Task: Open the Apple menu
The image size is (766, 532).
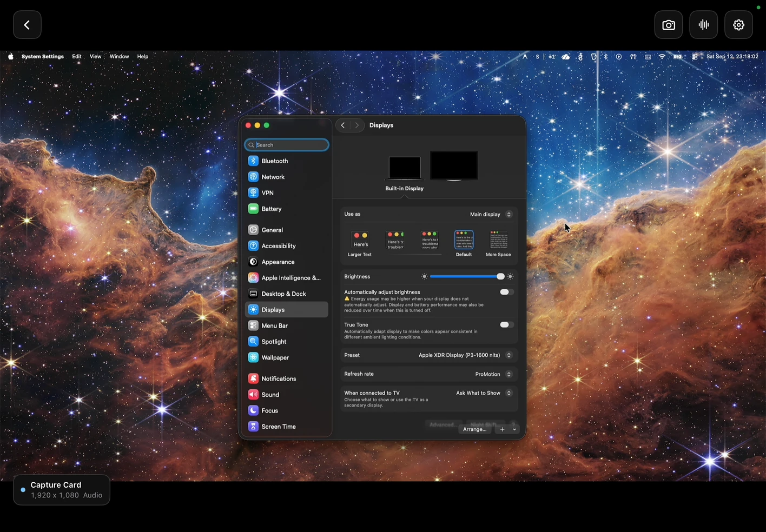Action: click(11, 56)
